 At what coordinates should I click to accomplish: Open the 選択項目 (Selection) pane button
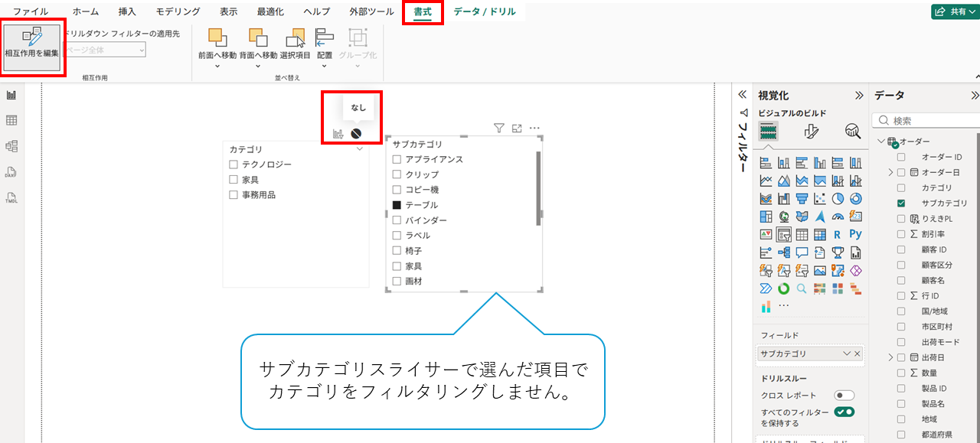295,44
